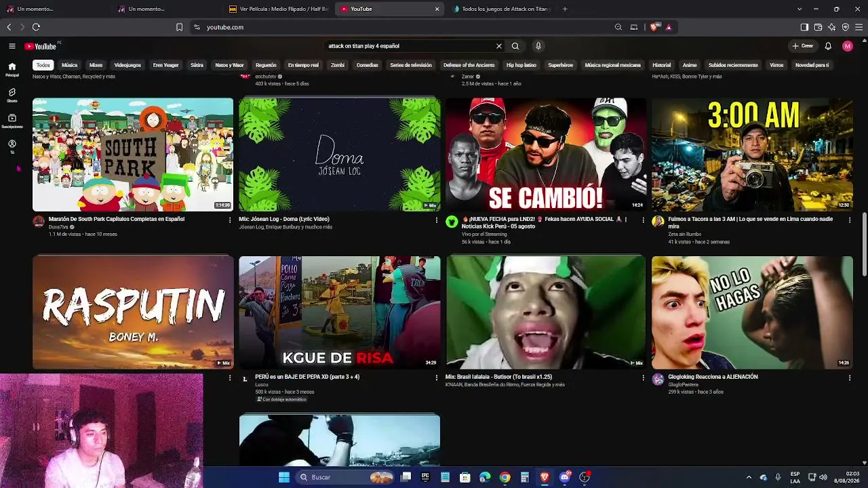
Task: Open more options for the Fuimos a Tacora video
Action: coord(850,220)
